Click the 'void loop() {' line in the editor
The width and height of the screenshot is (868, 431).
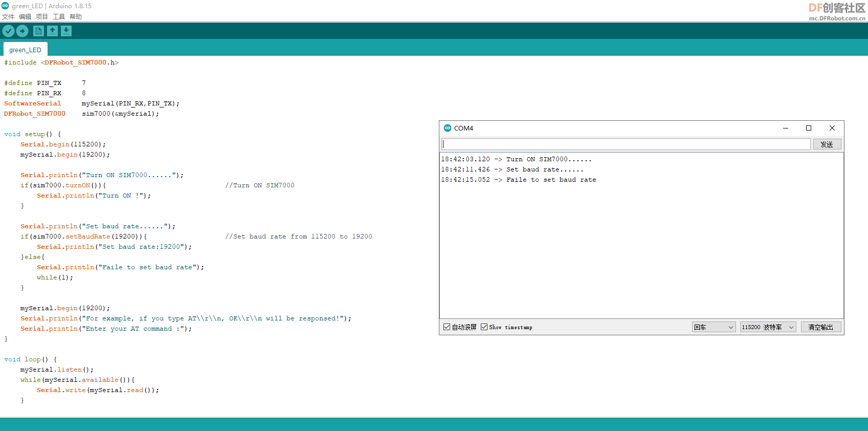(x=31, y=359)
